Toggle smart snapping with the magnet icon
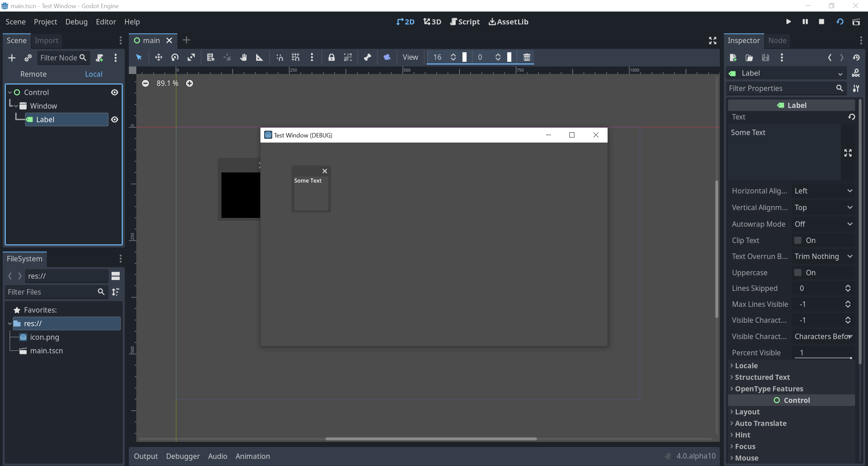The width and height of the screenshot is (868, 466). click(x=279, y=57)
